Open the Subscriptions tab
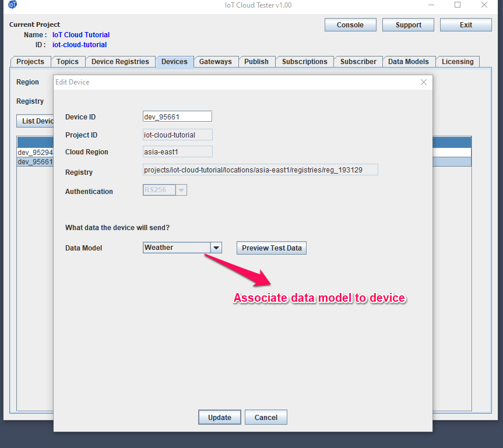The width and height of the screenshot is (503, 448). 304,62
